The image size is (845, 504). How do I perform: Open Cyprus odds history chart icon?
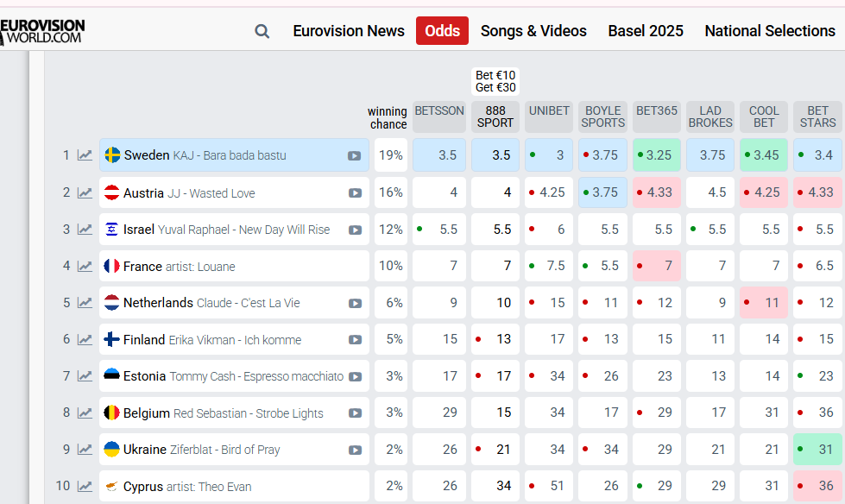click(x=85, y=487)
